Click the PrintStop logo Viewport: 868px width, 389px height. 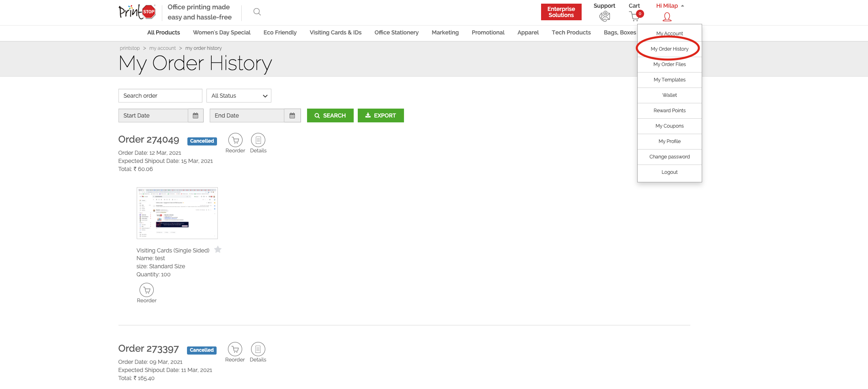coord(137,12)
